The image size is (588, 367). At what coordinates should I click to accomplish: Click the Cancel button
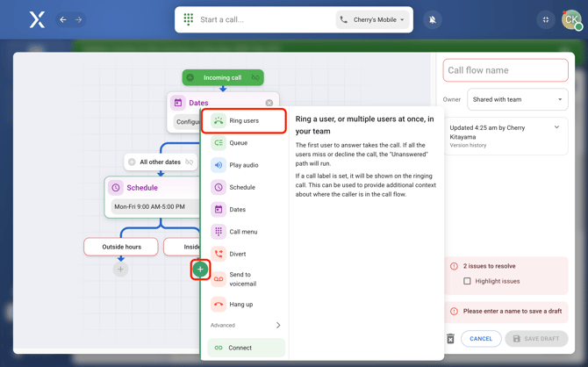pyautogui.click(x=481, y=339)
